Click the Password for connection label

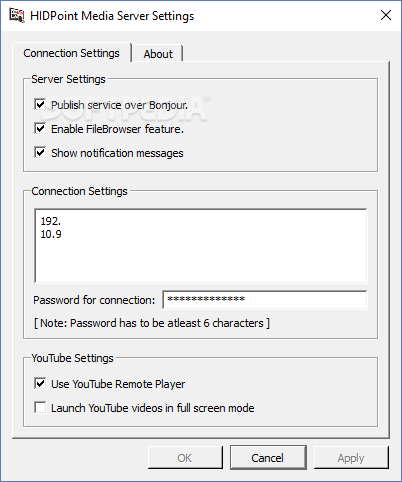tap(94, 300)
